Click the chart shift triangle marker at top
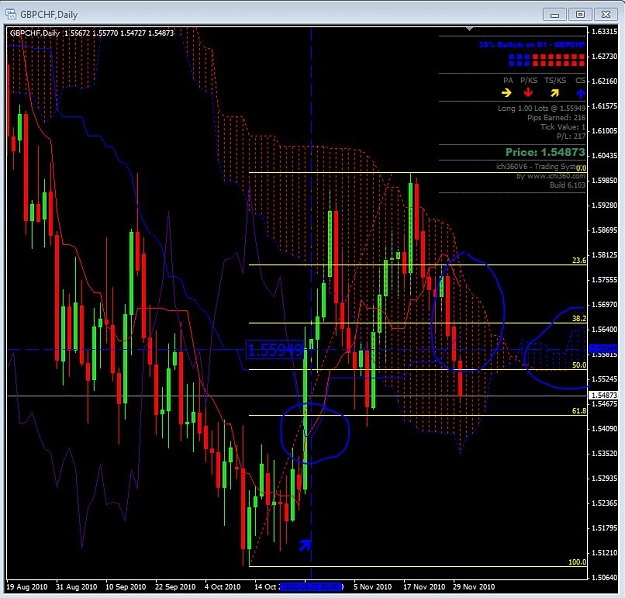Viewport: 625px width, 598px height. 470,29
